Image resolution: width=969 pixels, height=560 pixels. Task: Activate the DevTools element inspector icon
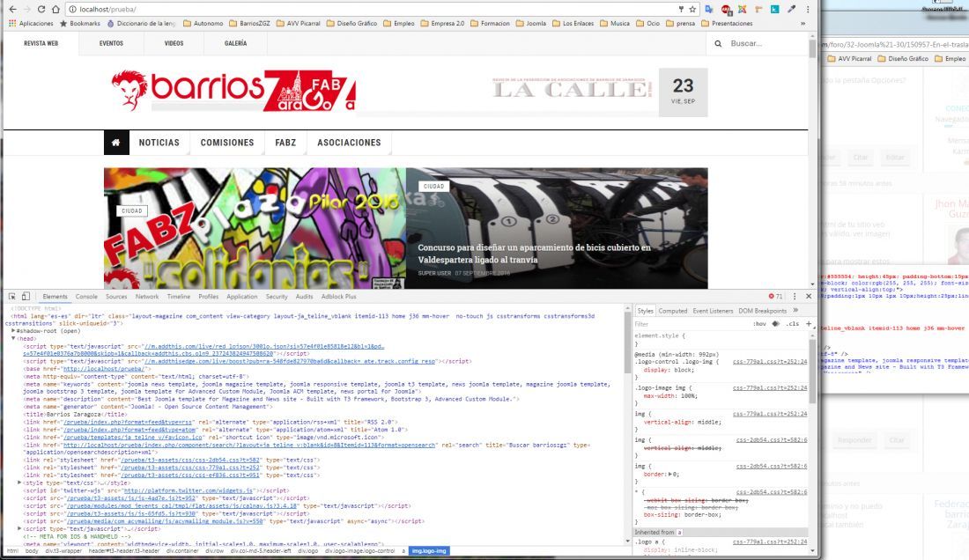point(12,297)
